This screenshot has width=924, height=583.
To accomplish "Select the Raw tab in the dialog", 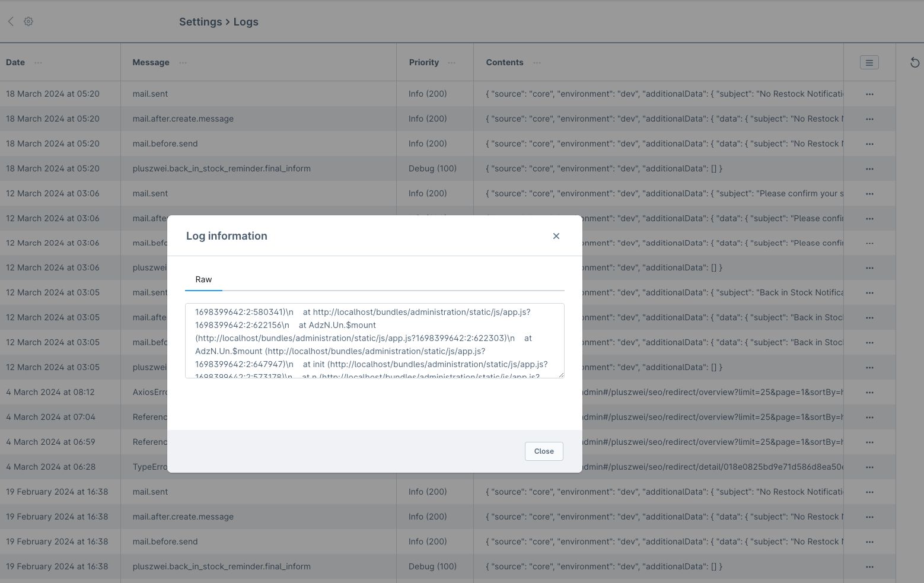I will coord(203,279).
